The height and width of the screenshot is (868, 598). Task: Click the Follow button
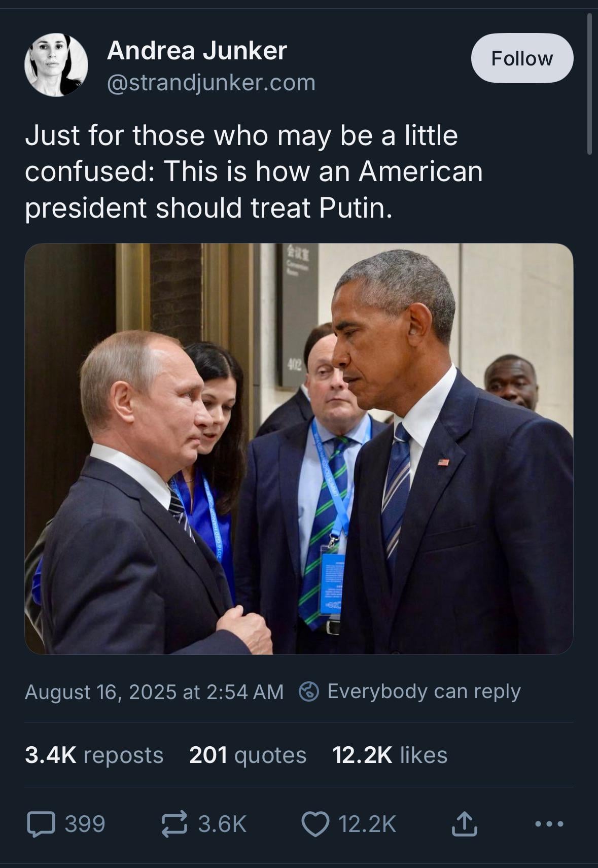[x=522, y=58]
